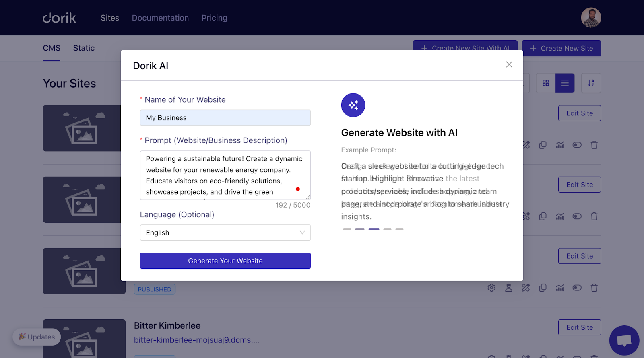Select the first example prompt carousel dot

pyautogui.click(x=347, y=229)
